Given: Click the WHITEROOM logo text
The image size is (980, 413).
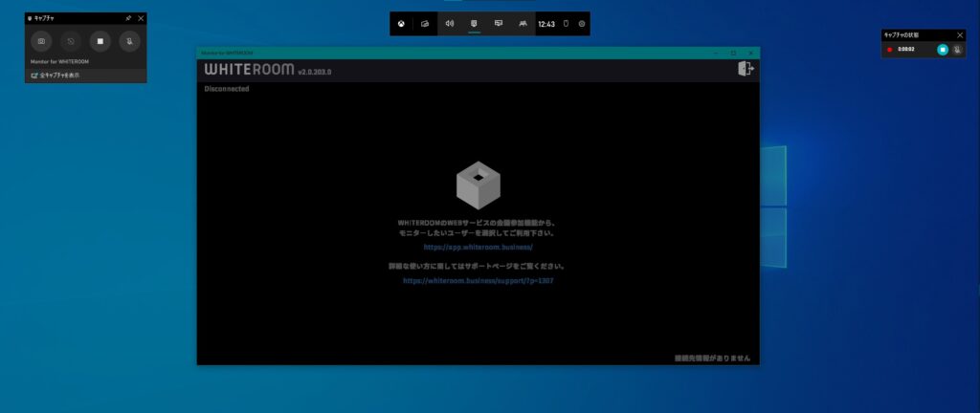Looking at the screenshot, I should point(249,69).
